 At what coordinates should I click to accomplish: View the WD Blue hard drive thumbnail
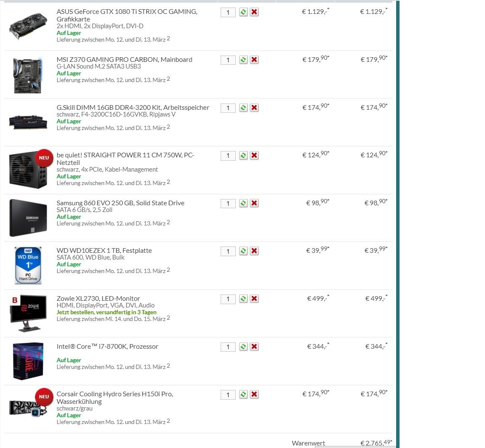pyautogui.click(x=28, y=265)
